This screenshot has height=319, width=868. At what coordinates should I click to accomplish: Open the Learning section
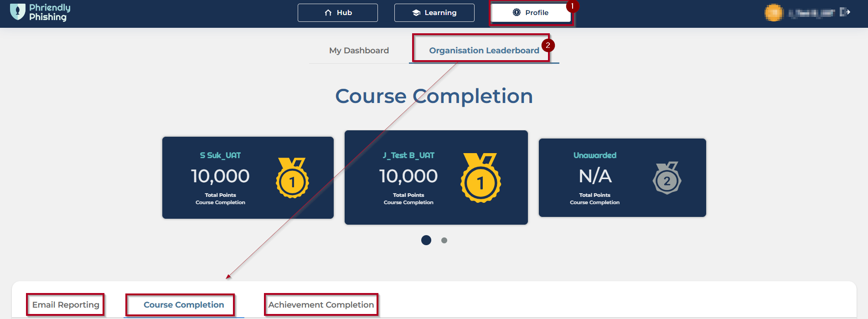(x=434, y=13)
